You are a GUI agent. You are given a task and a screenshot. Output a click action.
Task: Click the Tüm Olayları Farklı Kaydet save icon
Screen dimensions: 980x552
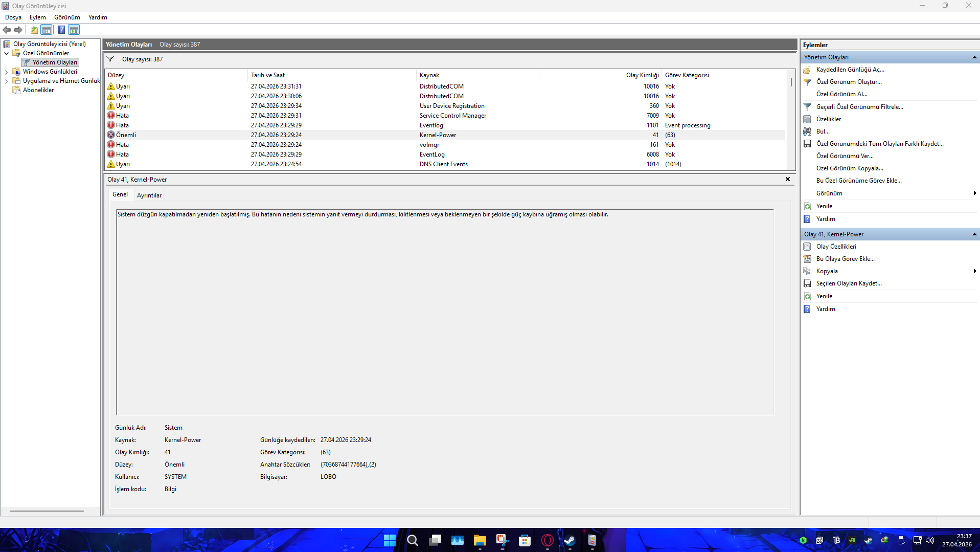tap(807, 144)
